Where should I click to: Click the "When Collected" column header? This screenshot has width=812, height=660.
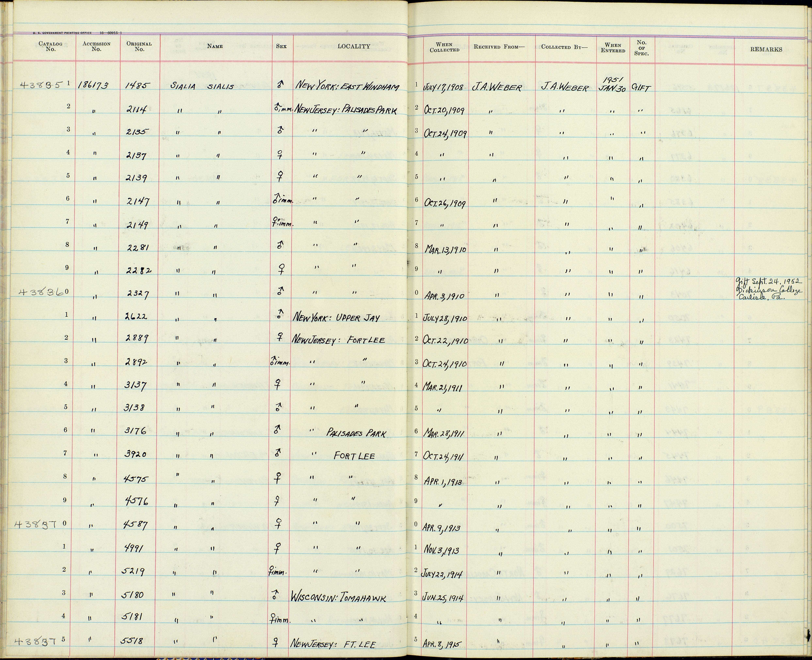[444, 47]
